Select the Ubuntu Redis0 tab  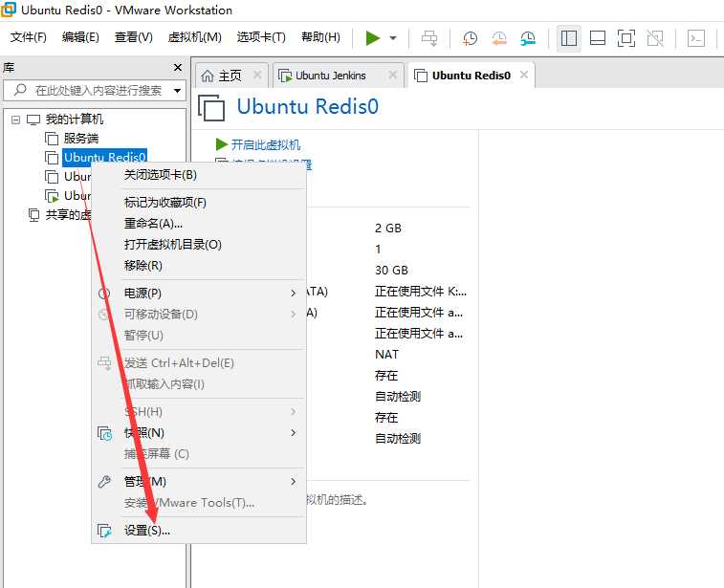point(472,76)
